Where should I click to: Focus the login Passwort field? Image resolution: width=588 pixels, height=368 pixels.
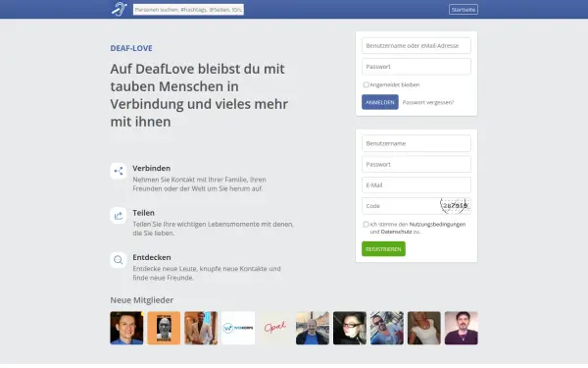416,67
